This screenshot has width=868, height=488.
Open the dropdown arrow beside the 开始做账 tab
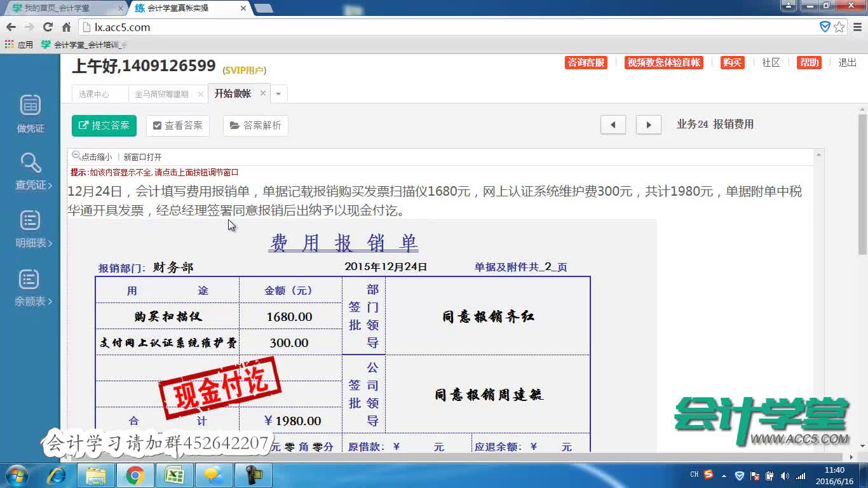tap(278, 93)
